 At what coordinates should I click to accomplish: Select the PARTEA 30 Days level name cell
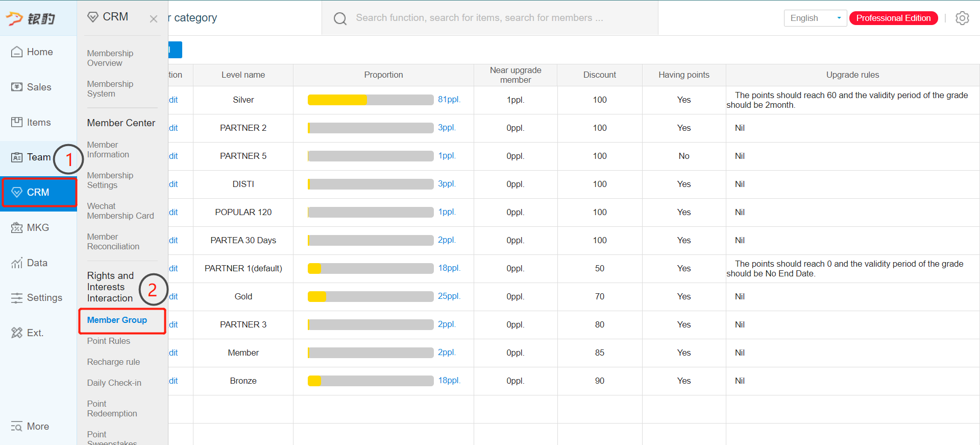(243, 241)
